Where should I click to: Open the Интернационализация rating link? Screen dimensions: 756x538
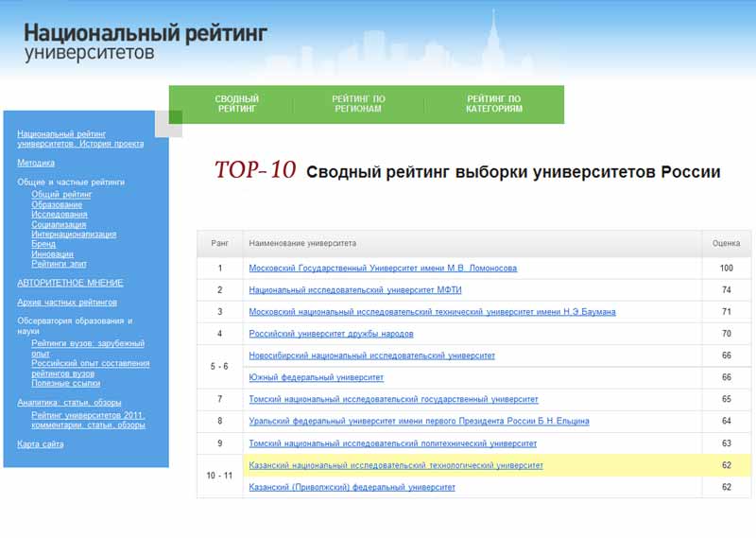[74, 234]
